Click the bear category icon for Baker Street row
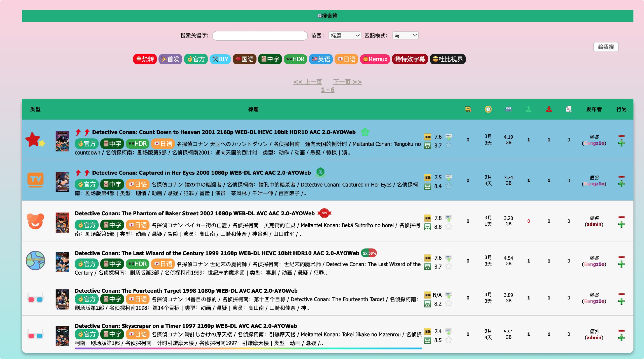 pos(35,221)
